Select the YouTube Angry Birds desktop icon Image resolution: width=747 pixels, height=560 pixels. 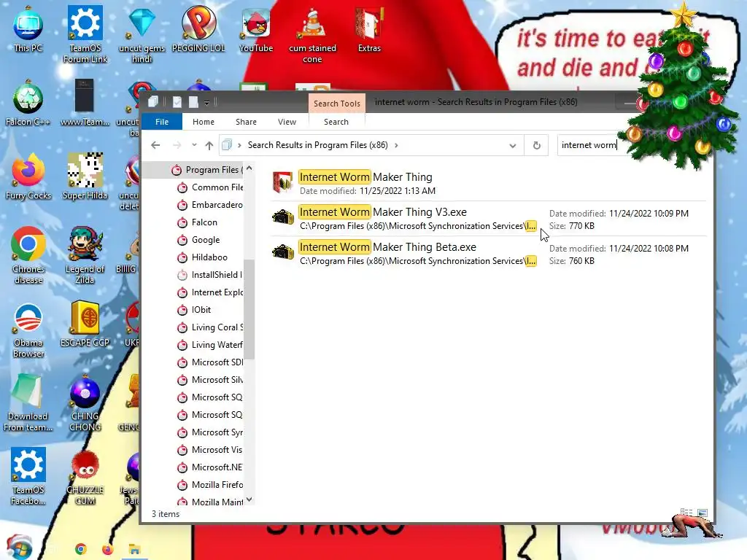click(x=256, y=29)
